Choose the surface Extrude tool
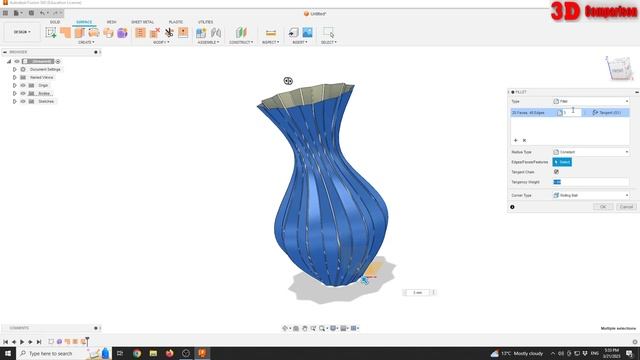 [x=65, y=32]
